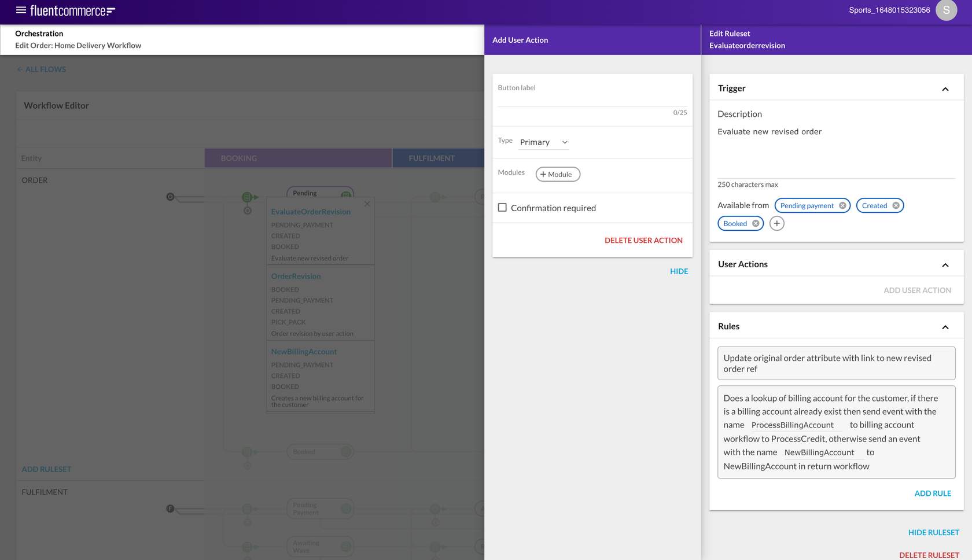Collapse the Rules section

(x=946, y=326)
